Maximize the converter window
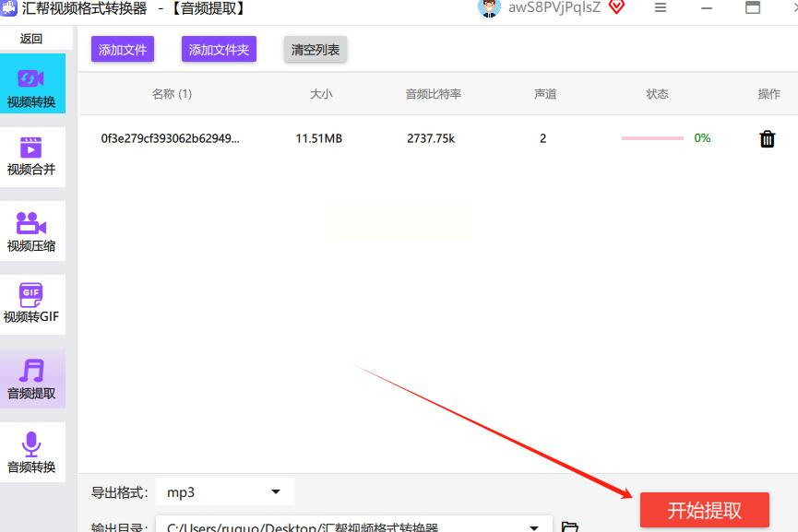Image resolution: width=798 pixels, height=532 pixels. [x=753, y=7]
